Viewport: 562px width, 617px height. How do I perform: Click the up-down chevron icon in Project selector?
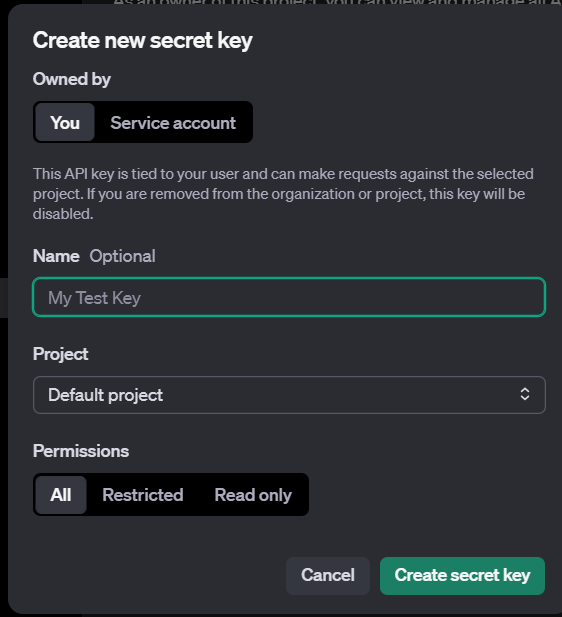[x=525, y=394]
